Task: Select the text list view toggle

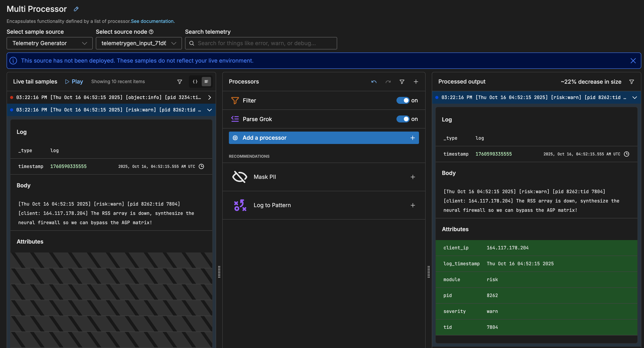Action: (206, 82)
